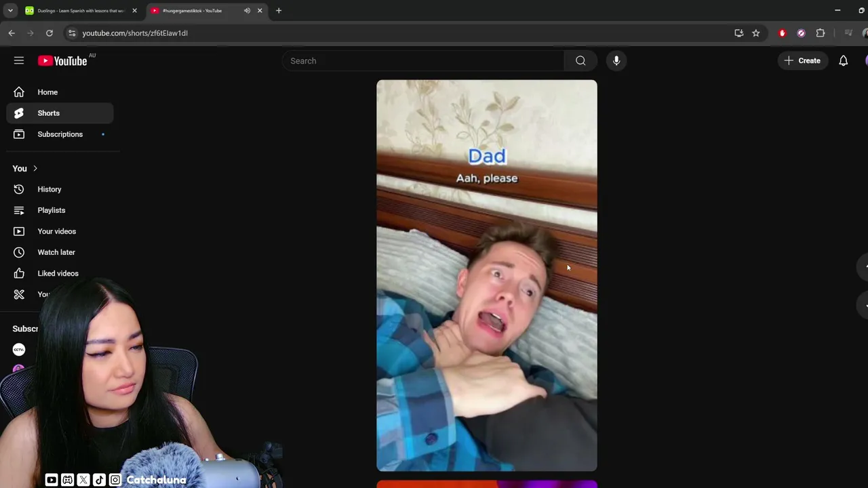The height and width of the screenshot is (488, 868).
Task: Click the red browser extension icon
Action: coord(783,33)
